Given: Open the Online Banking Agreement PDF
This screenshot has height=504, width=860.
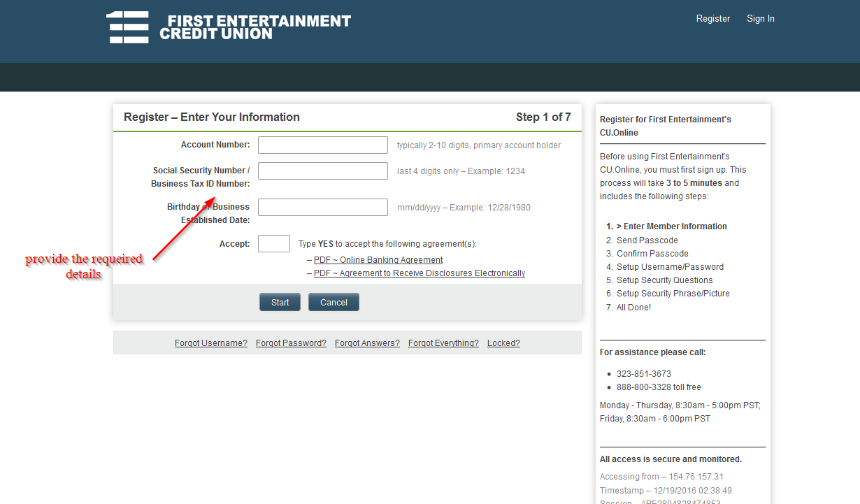Looking at the screenshot, I should click(x=378, y=260).
